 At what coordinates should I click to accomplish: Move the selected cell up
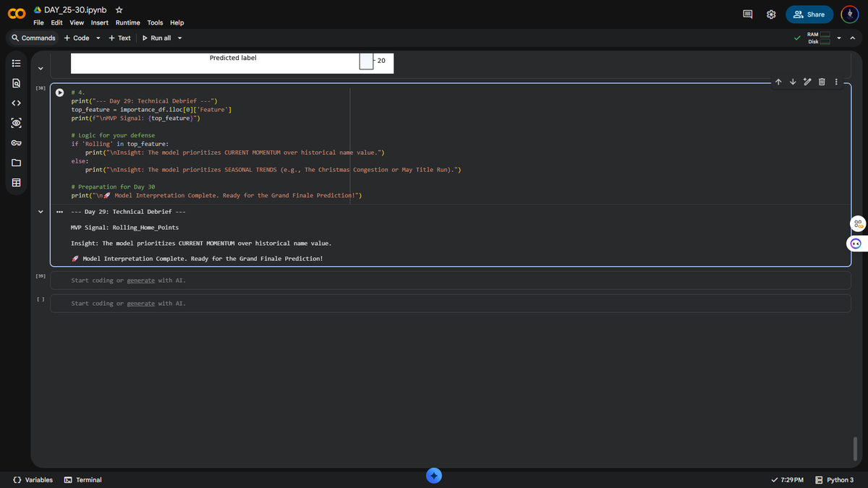(778, 82)
